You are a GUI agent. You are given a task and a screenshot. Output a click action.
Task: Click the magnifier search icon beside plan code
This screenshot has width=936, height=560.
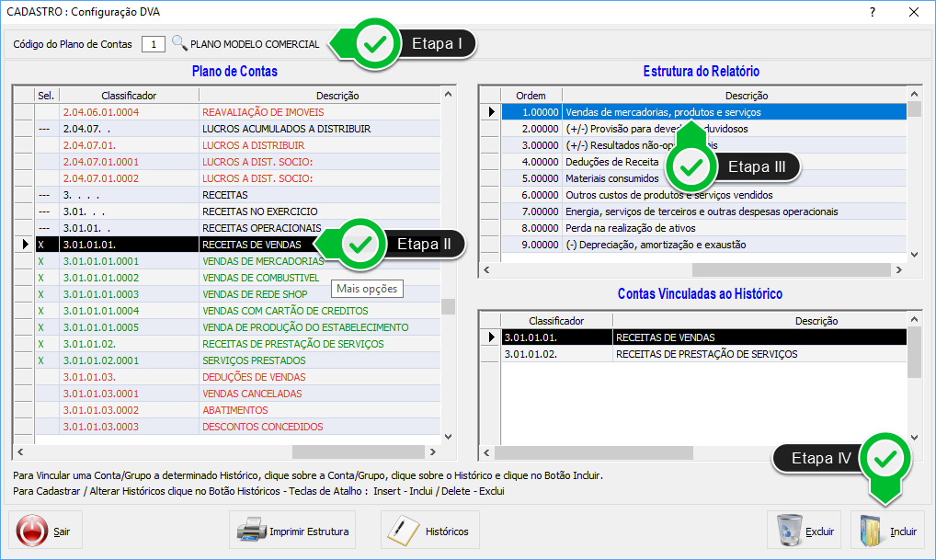point(179,43)
